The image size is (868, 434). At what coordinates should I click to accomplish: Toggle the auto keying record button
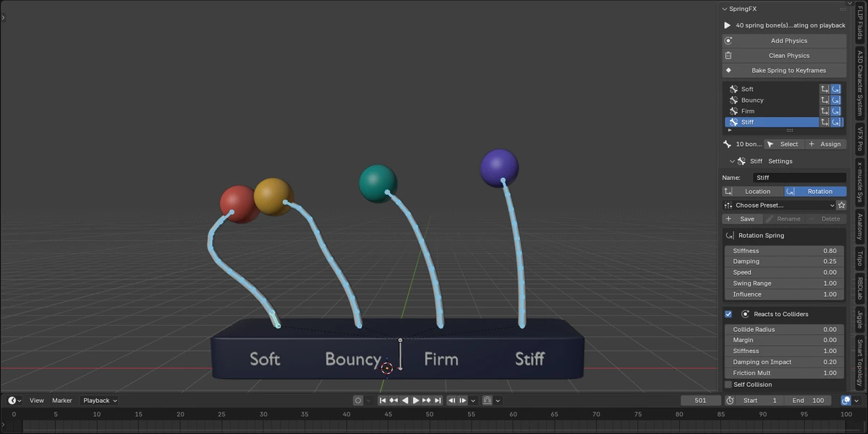[x=358, y=401]
